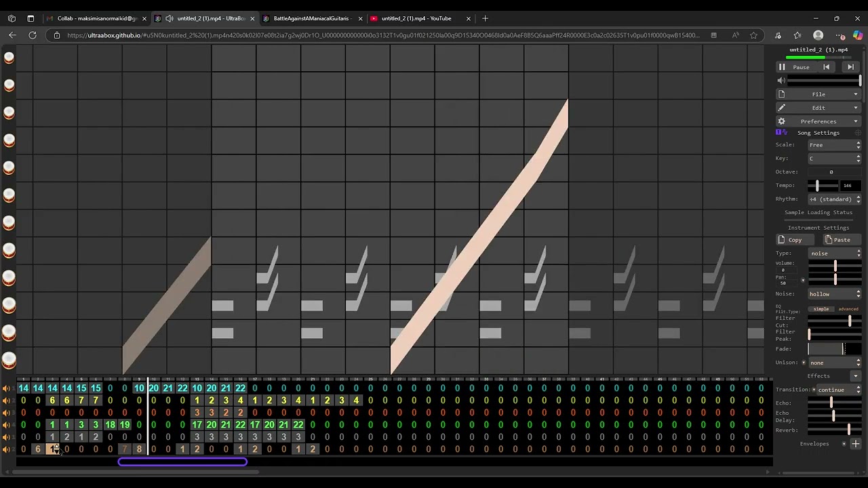868x488 pixels.
Task: Click the lock icon before the URL
Action: coord(57,35)
